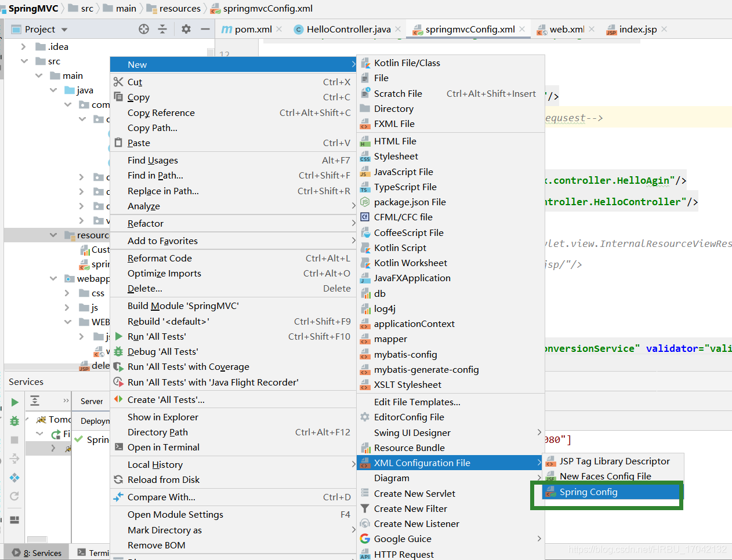This screenshot has width=732, height=560.
Task: Expand the css folder
Action: (x=67, y=293)
